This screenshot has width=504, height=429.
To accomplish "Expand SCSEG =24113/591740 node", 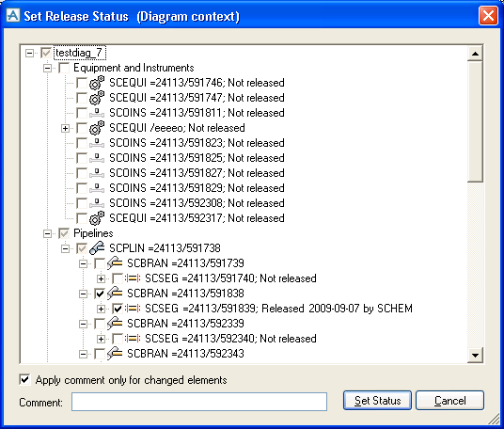I will tap(101, 278).
